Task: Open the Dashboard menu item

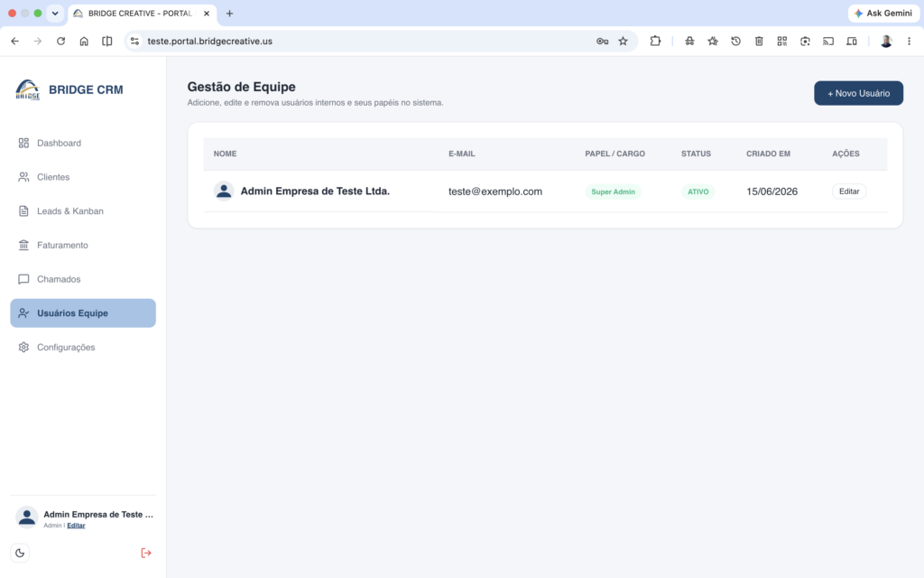Action: 83,143
